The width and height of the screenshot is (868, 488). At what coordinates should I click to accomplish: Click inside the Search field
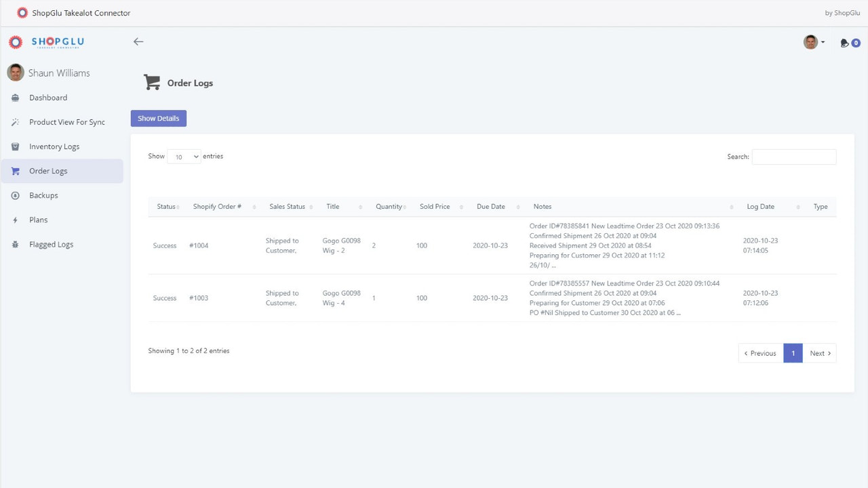[793, 157]
